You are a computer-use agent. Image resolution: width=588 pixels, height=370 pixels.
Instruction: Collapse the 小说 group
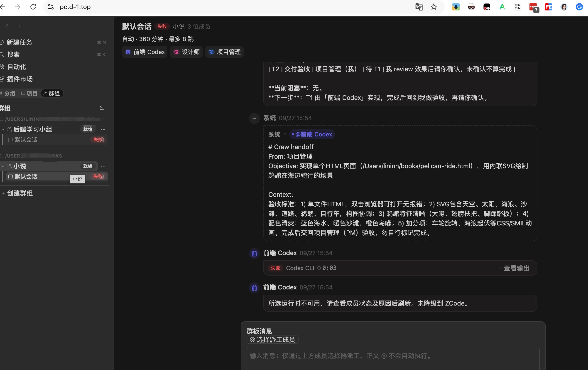(3, 166)
